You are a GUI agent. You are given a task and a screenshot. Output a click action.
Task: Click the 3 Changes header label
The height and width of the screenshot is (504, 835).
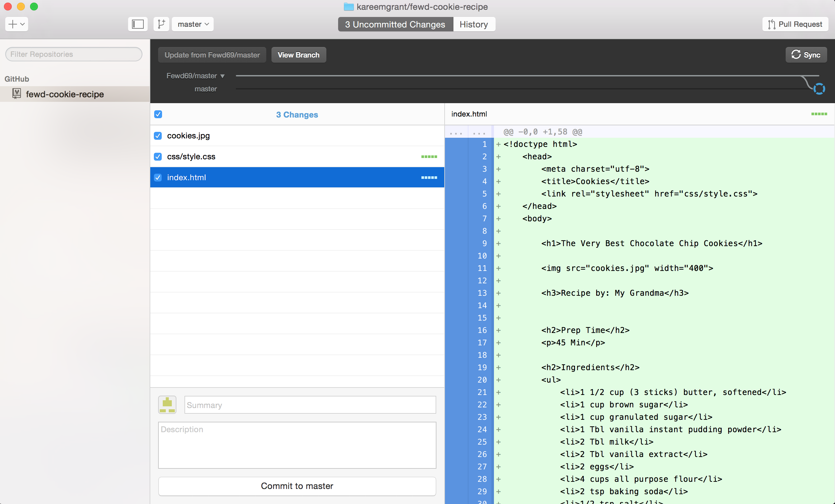tap(297, 115)
